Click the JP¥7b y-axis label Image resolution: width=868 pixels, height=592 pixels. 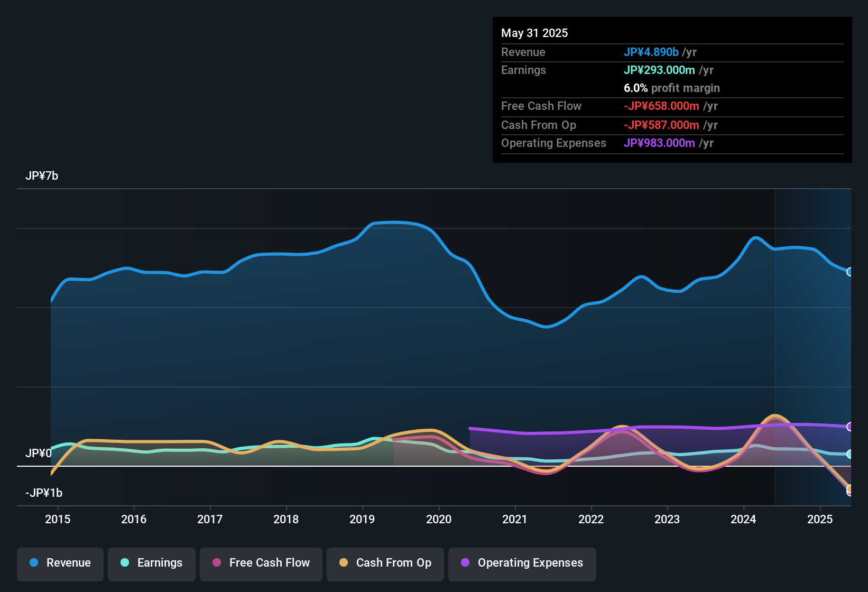point(42,176)
